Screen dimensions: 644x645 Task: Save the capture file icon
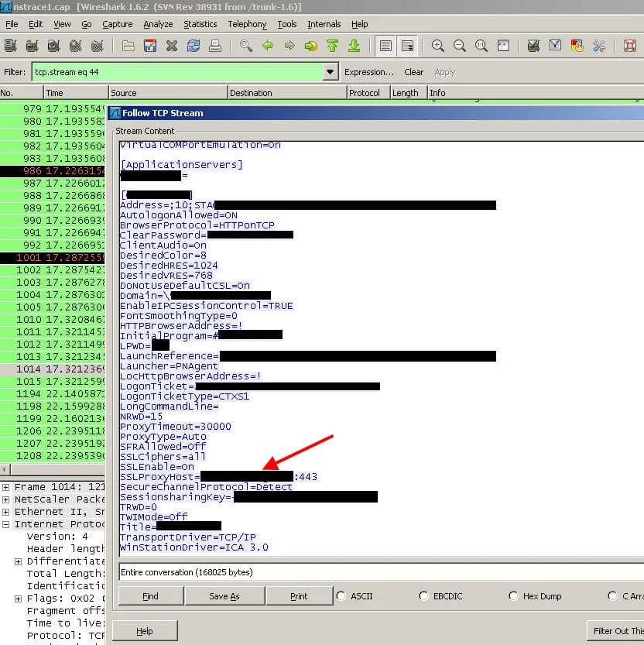[x=149, y=45]
